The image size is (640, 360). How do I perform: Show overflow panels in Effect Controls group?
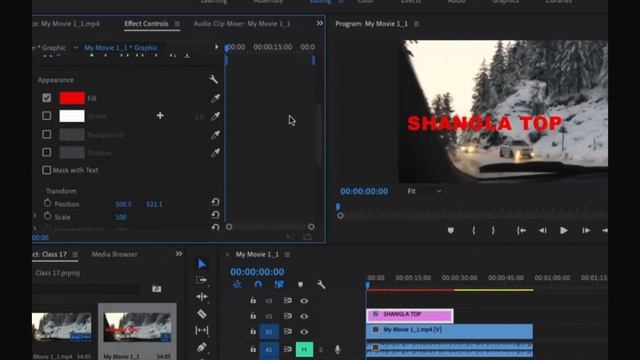[320, 23]
